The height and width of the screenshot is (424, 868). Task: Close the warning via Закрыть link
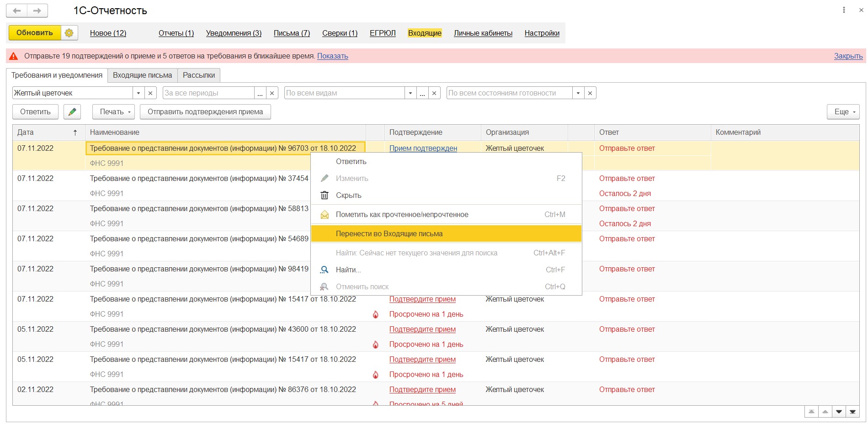[848, 56]
